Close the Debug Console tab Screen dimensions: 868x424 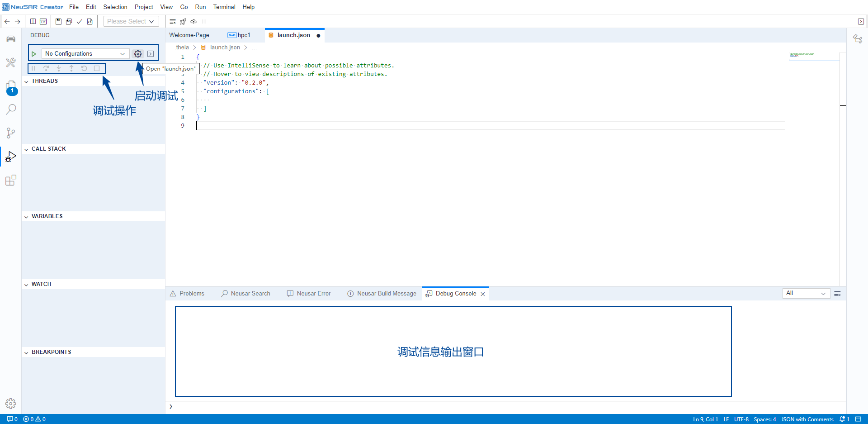(483, 294)
